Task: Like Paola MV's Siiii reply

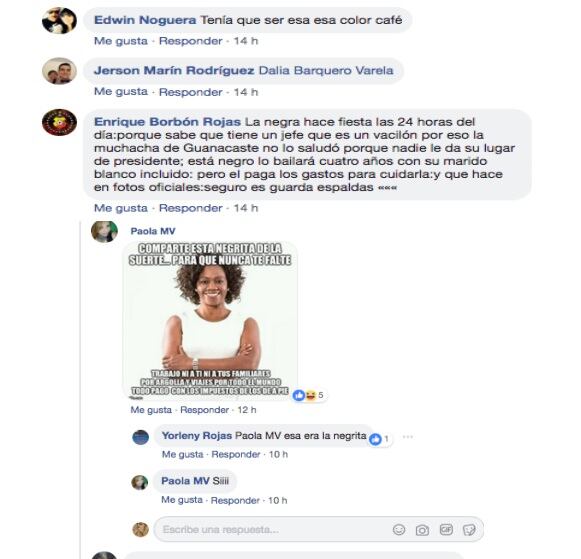Action: coord(182,500)
